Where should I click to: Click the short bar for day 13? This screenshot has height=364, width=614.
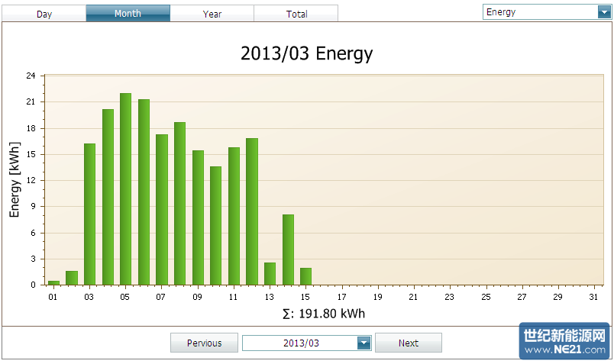pyautogui.click(x=270, y=273)
